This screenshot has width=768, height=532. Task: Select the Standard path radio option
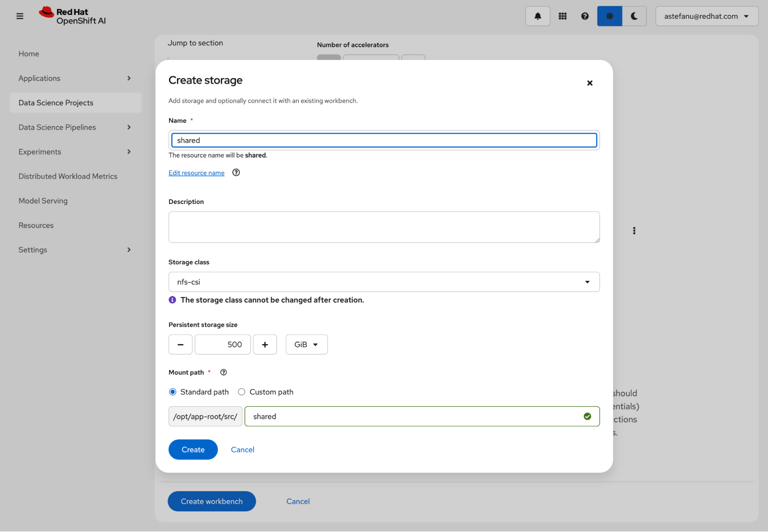(173, 392)
